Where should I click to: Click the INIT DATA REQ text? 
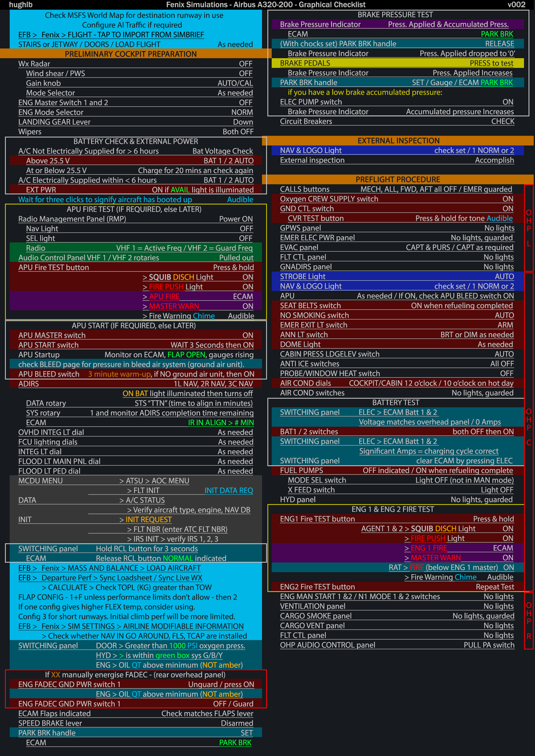(x=229, y=490)
